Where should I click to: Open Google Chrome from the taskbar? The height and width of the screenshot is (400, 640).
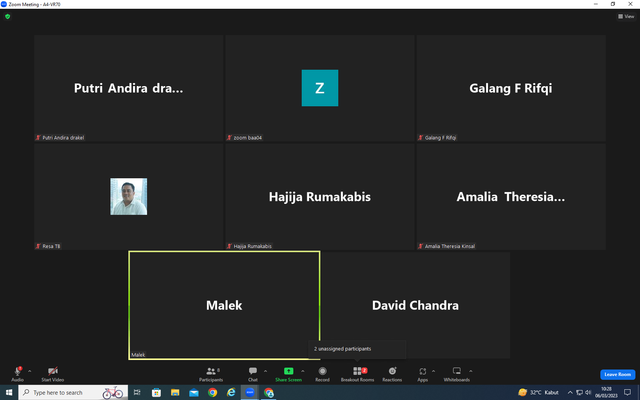pyautogui.click(x=213, y=392)
